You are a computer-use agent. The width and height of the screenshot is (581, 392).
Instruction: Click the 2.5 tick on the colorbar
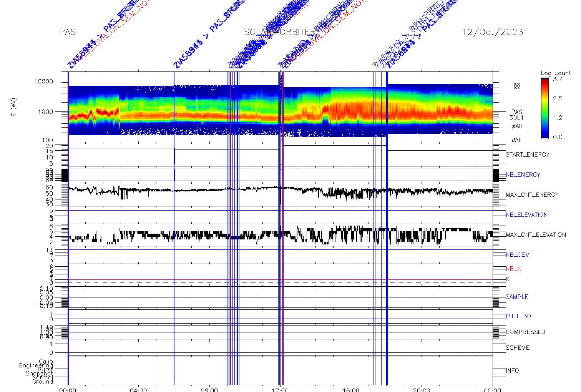pos(558,98)
